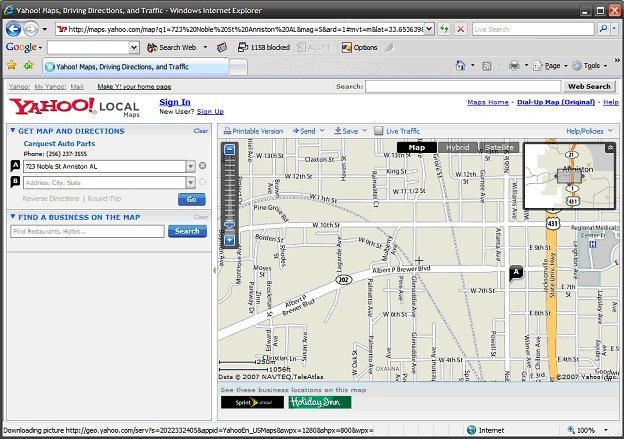Screen dimensions: 624x439
Task: Open the Tools menu
Action: point(590,66)
